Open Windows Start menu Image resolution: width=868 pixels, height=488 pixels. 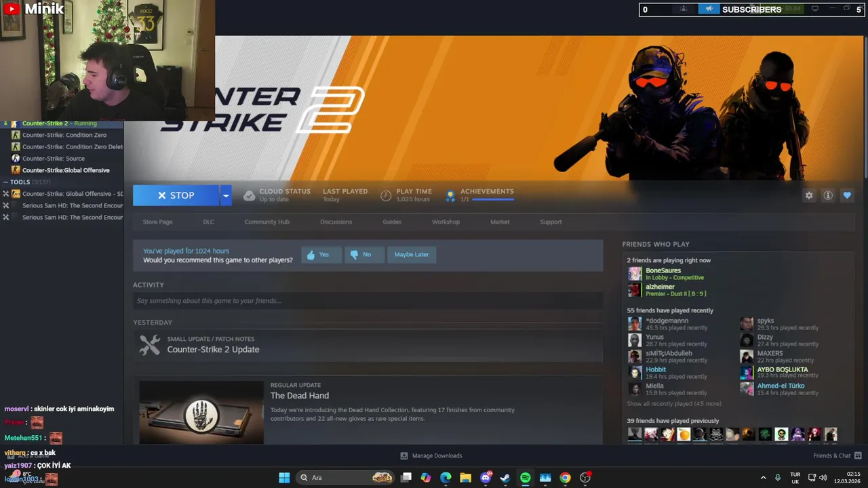284,478
